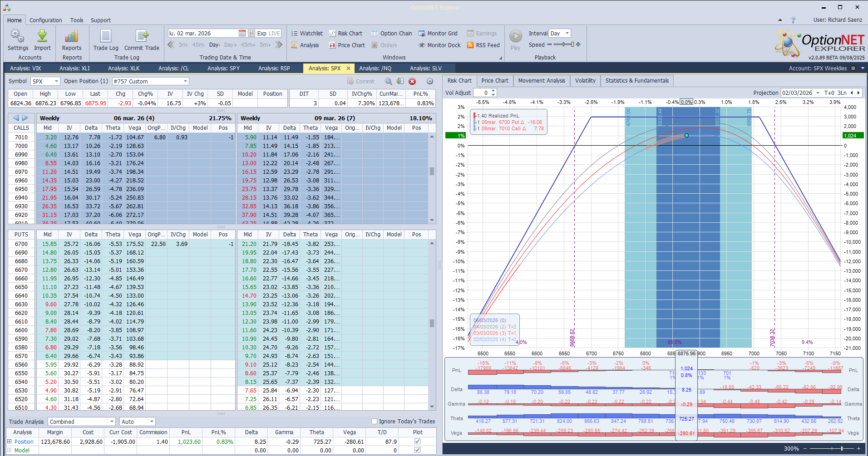Adjust the playback Speed slider
Image resolution: width=868 pixels, height=456 pixels.
coord(563,44)
